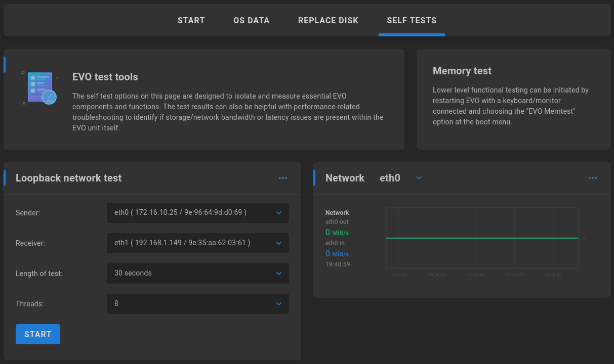Click the Network graph chart area
This screenshot has height=364, width=614.
point(482,238)
